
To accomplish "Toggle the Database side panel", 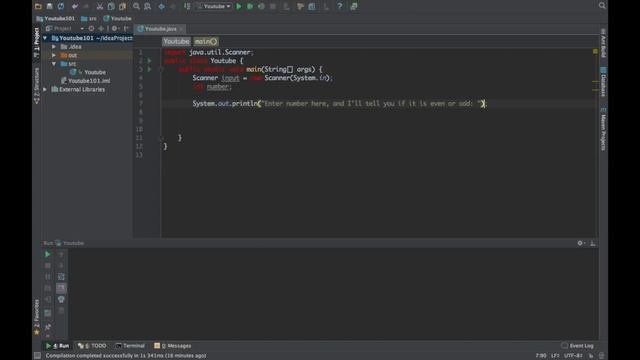I will (603, 82).
